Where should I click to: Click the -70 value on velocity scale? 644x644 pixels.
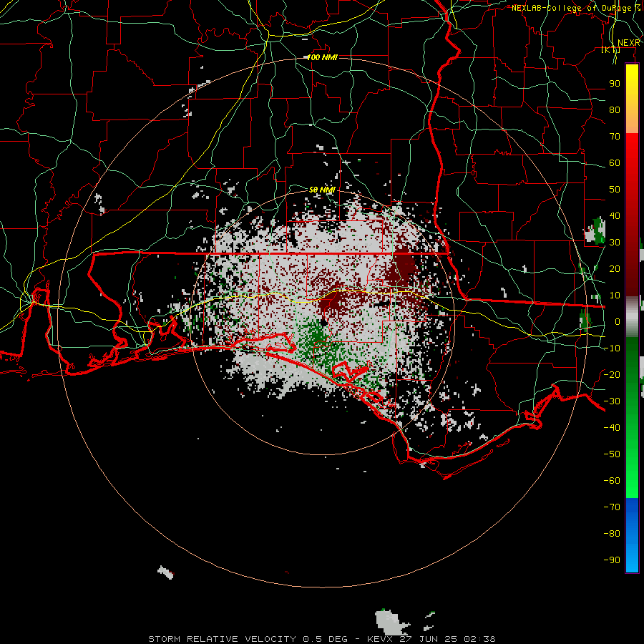pos(612,507)
